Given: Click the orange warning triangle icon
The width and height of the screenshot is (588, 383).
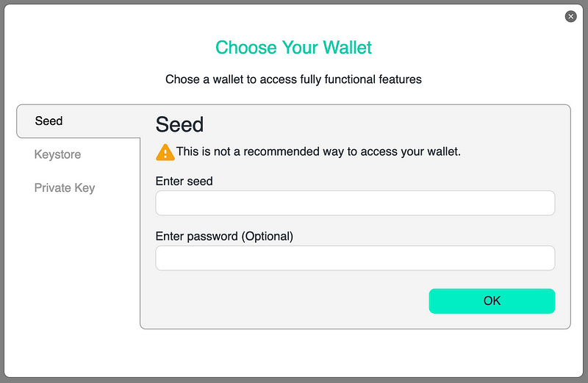Looking at the screenshot, I should click(165, 152).
